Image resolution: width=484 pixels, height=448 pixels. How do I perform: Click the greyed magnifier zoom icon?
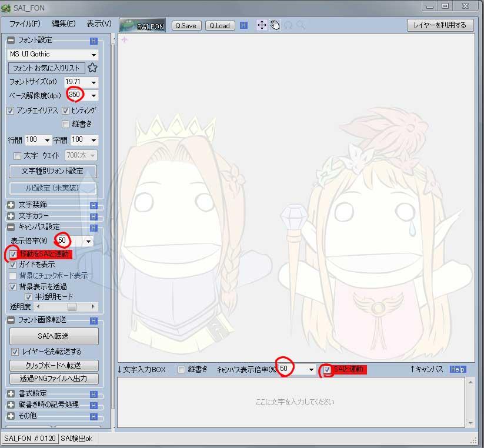301,25
